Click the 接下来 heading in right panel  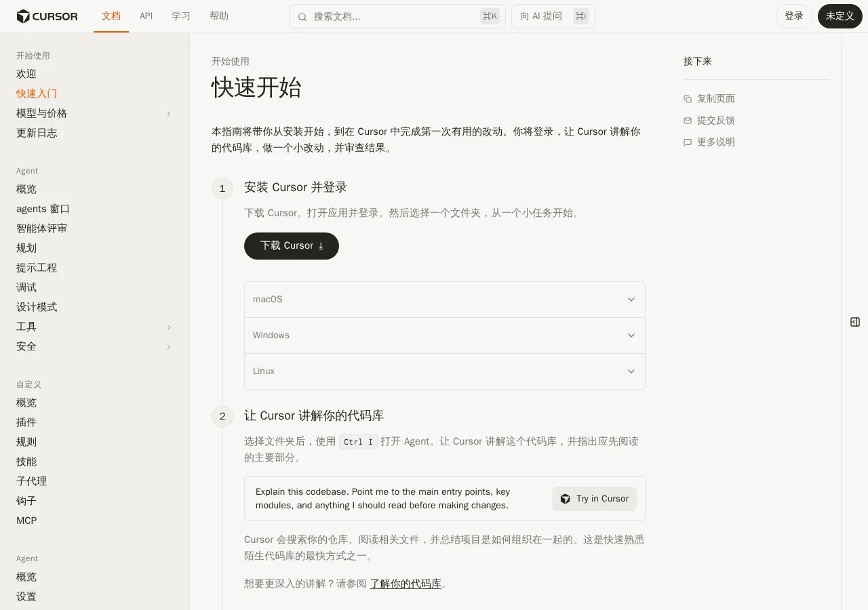(x=698, y=62)
